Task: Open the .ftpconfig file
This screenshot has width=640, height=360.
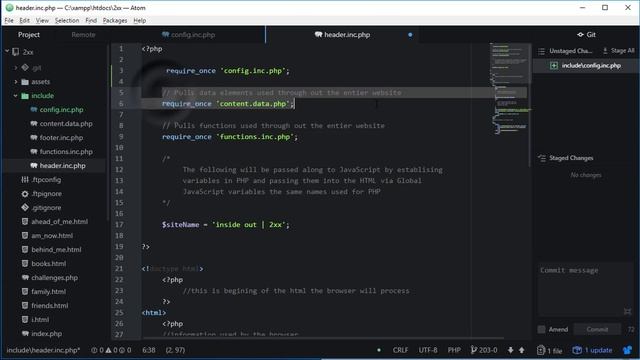Action: click(46, 180)
